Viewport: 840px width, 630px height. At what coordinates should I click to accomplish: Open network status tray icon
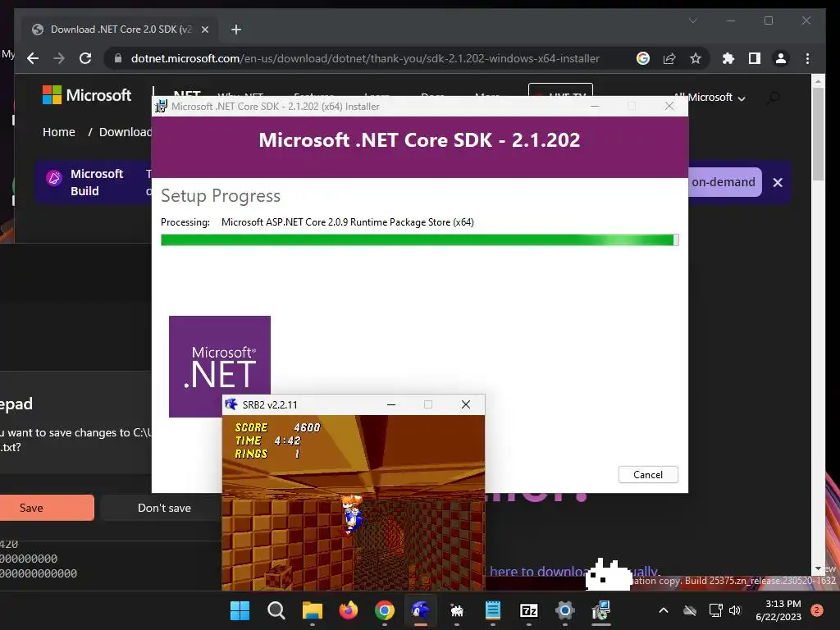point(715,610)
